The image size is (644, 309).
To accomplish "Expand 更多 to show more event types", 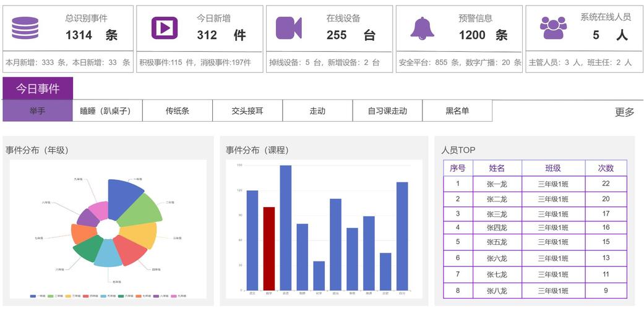I will (624, 112).
